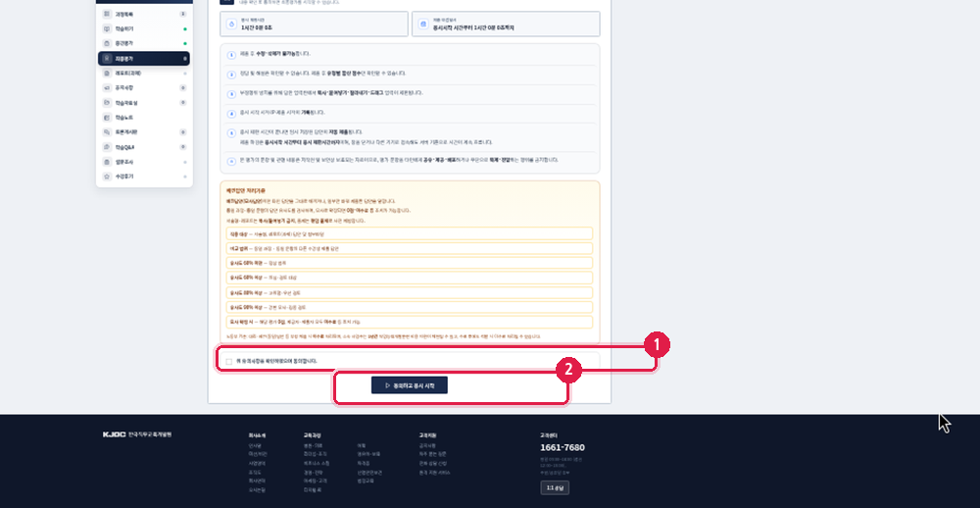The height and width of the screenshot is (508, 980).
Task: Open the footer 공지사항 link under 고객지원
Action: (427, 445)
